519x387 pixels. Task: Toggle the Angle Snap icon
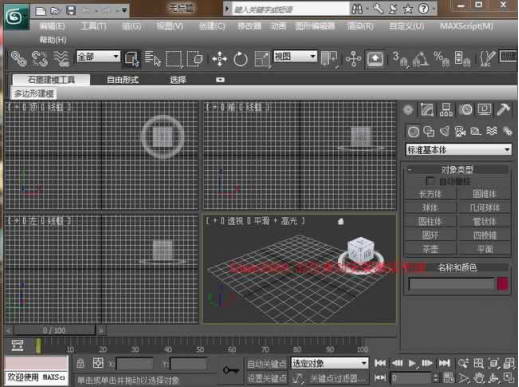click(420, 59)
